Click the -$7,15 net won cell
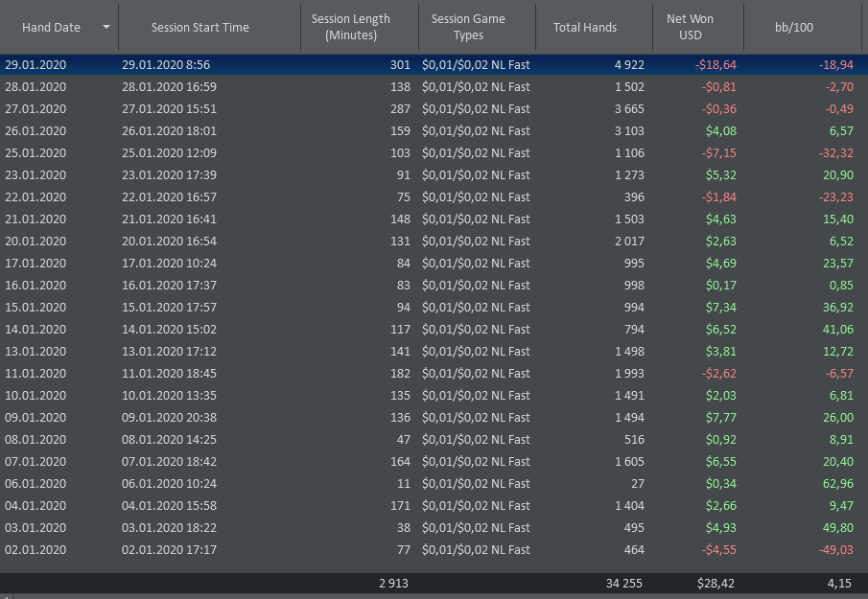This screenshot has width=868, height=599. coord(719,152)
